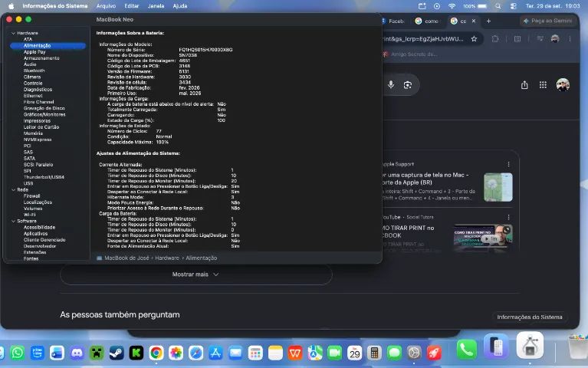
Task: Select Aplicativos under Software
Action: (35, 234)
